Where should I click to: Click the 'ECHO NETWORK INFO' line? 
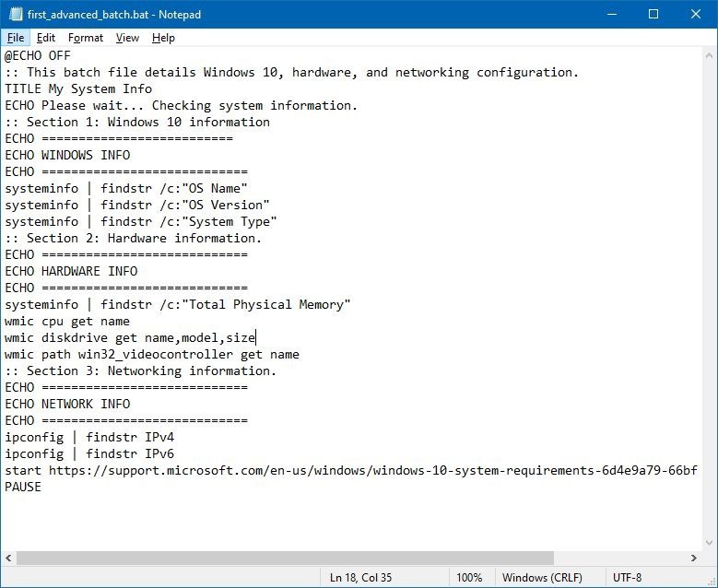point(67,404)
